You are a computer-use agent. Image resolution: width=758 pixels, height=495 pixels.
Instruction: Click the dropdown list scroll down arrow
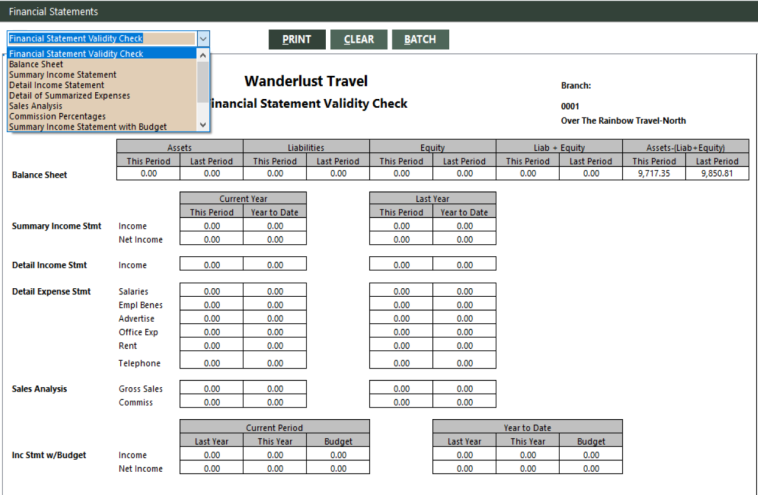pyautogui.click(x=203, y=125)
